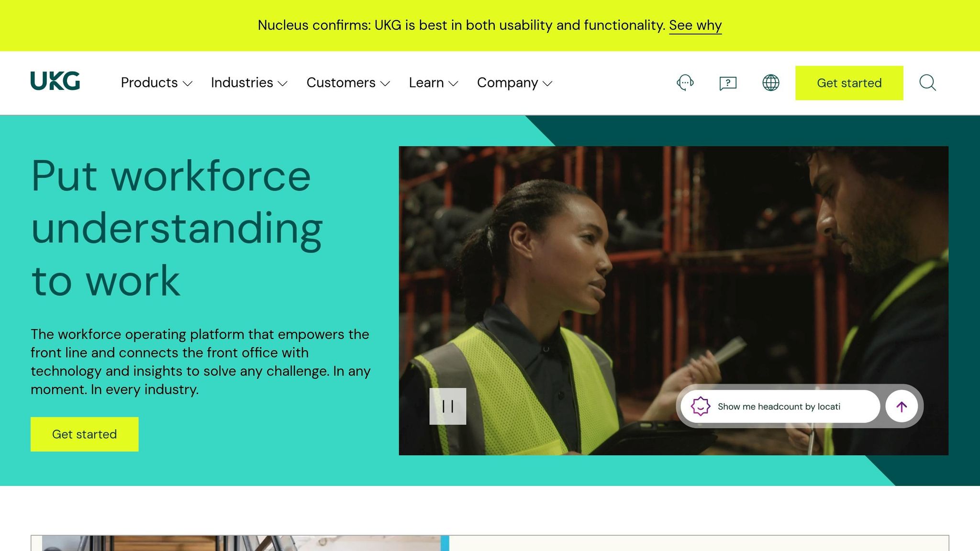Click the purple AI assistant smiley icon
This screenshot has height=551, width=980.
click(700, 407)
